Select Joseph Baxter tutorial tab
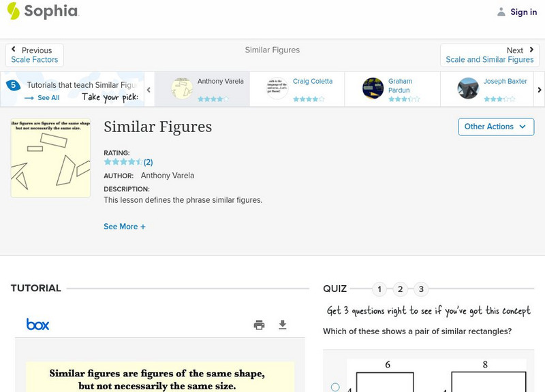 tap(488, 89)
